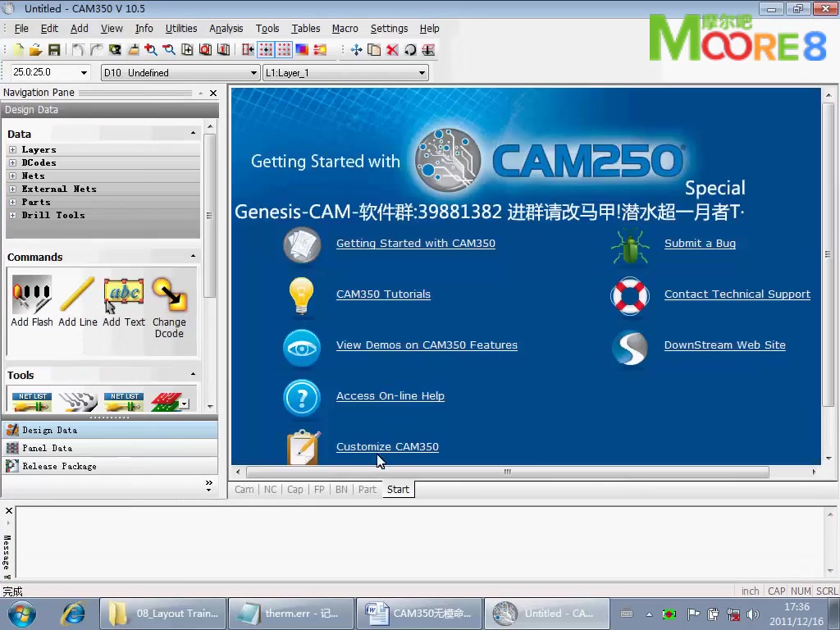Open the Utilities menu
Viewport: 840px width, 630px height.
pyautogui.click(x=181, y=28)
